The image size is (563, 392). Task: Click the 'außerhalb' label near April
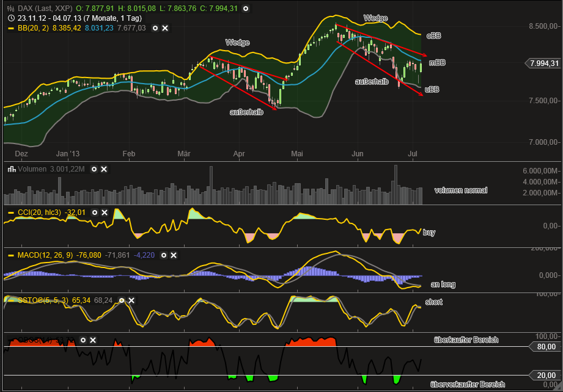pos(246,112)
